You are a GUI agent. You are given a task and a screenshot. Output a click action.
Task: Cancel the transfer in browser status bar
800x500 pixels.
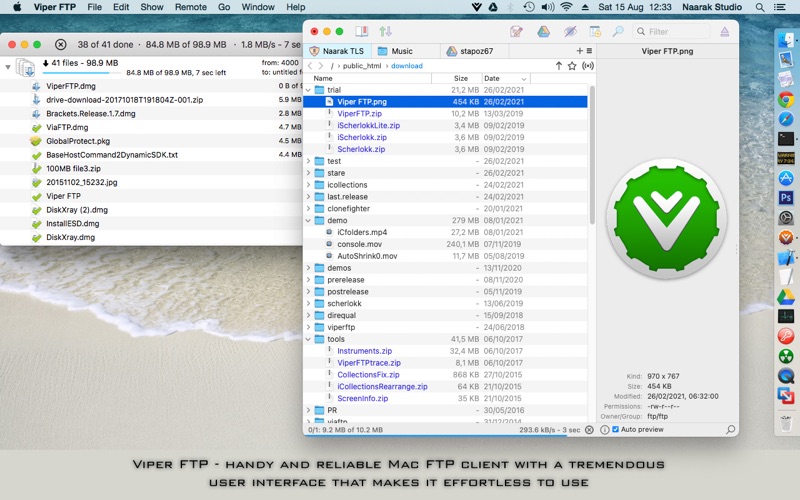589,430
